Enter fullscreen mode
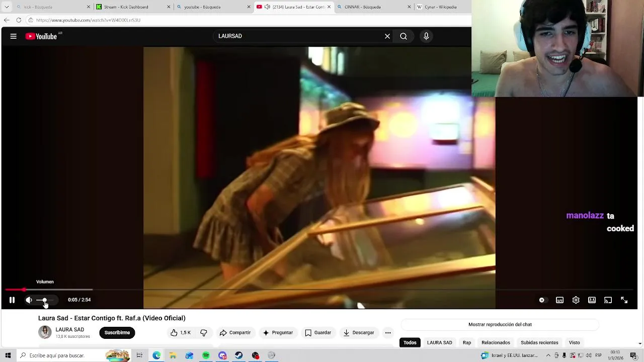Screen dimensions: 644x362 click(x=624, y=300)
